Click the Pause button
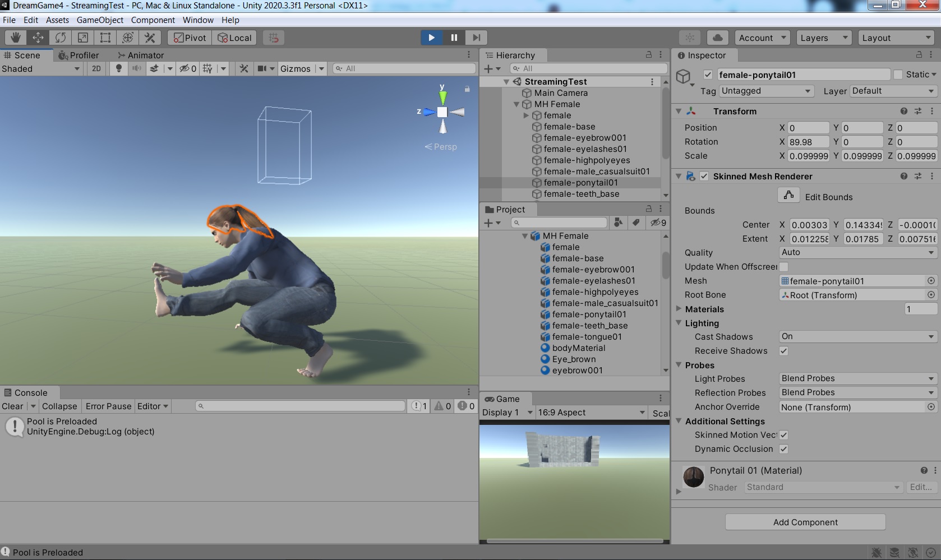Screen dimensions: 941x560 [x=454, y=38]
